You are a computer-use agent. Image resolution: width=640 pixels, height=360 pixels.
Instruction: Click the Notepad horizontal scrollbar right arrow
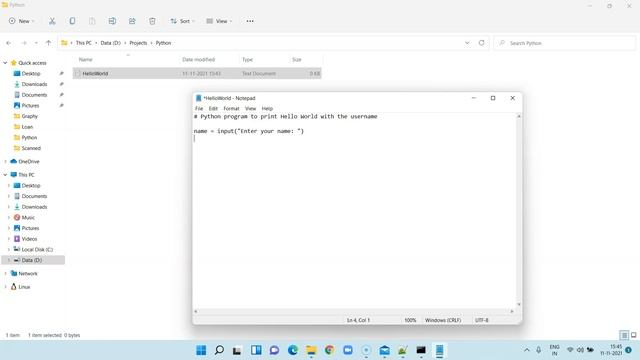click(x=512, y=311)
